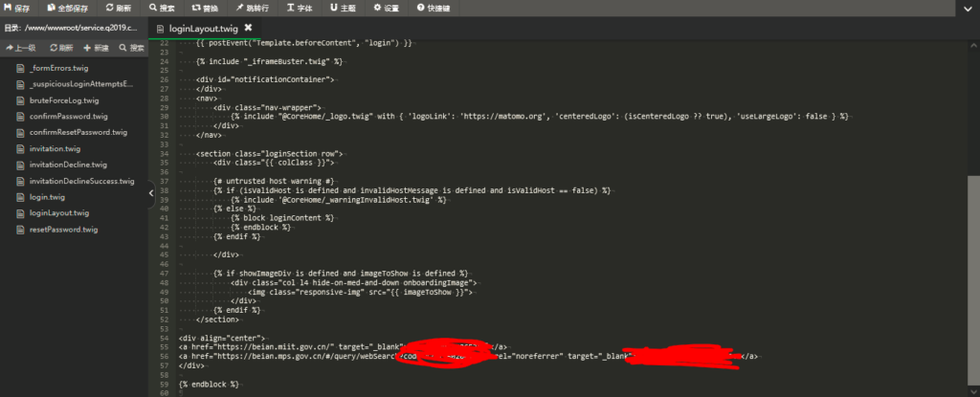Image resolution: width=980 pixels, height=397 pixels.
Task: Open the 替换 replace tool
Action: [206, 8]
